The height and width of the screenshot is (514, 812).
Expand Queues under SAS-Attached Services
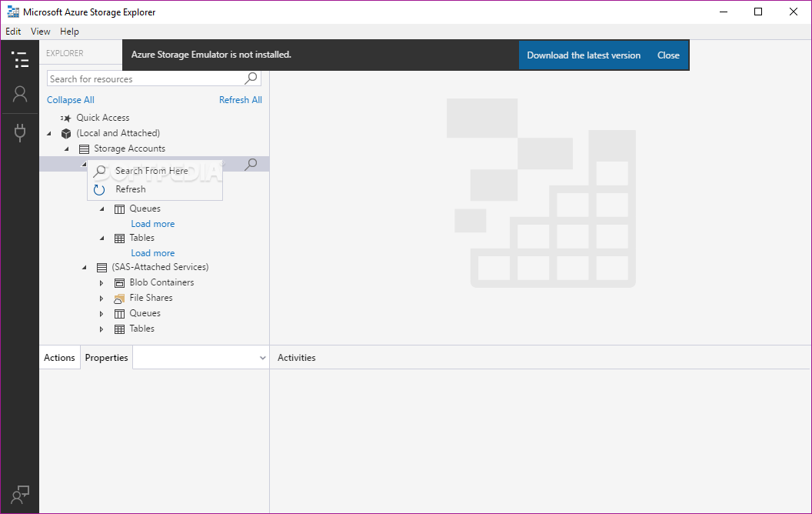pyautogui.click(x=101, y=314)
